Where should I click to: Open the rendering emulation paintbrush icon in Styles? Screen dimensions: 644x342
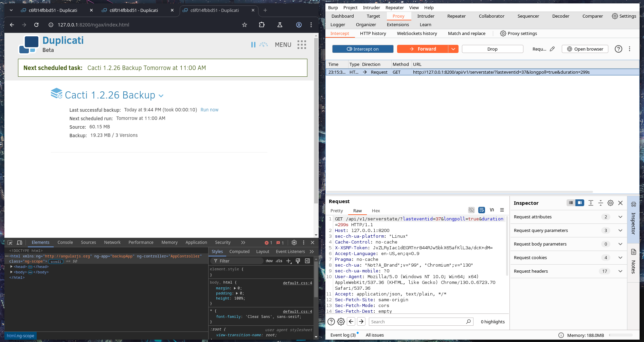pos(298,261)
